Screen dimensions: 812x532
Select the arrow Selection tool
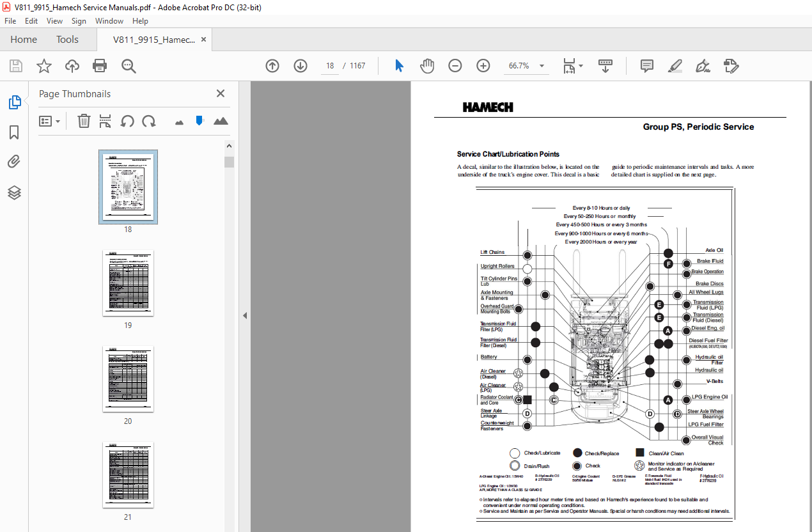399,66
